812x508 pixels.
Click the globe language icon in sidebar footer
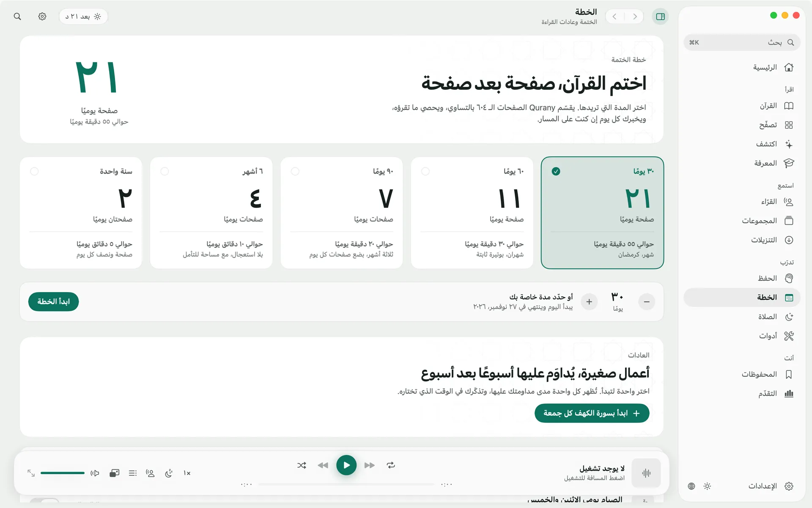pos(691,486)
